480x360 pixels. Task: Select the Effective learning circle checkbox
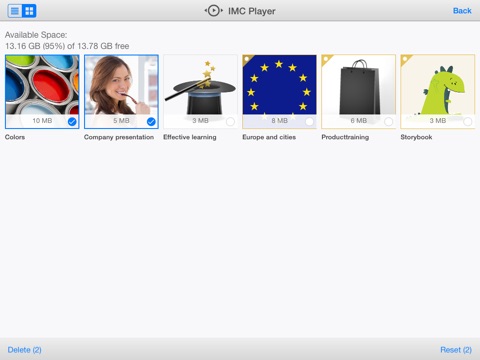coord(230,122)
